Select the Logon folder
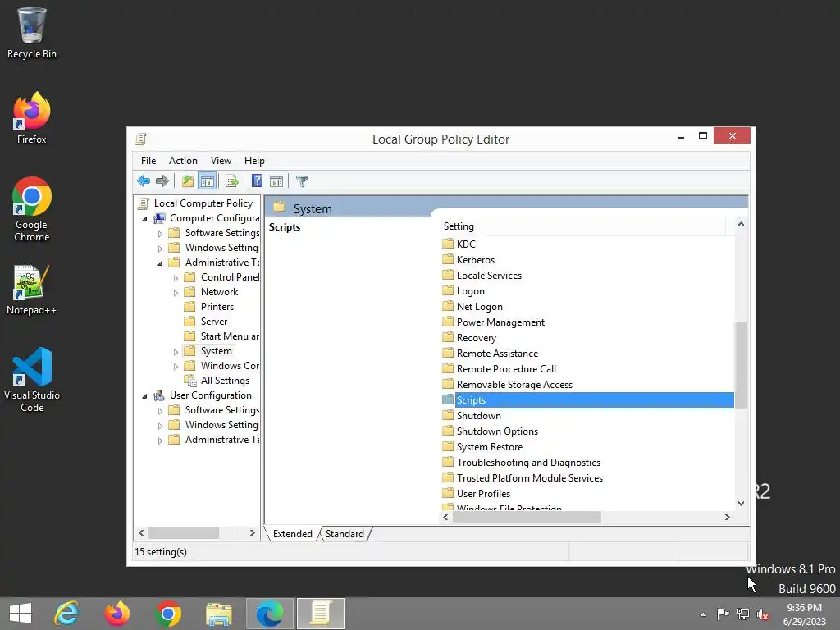 (x=470, y=291)
